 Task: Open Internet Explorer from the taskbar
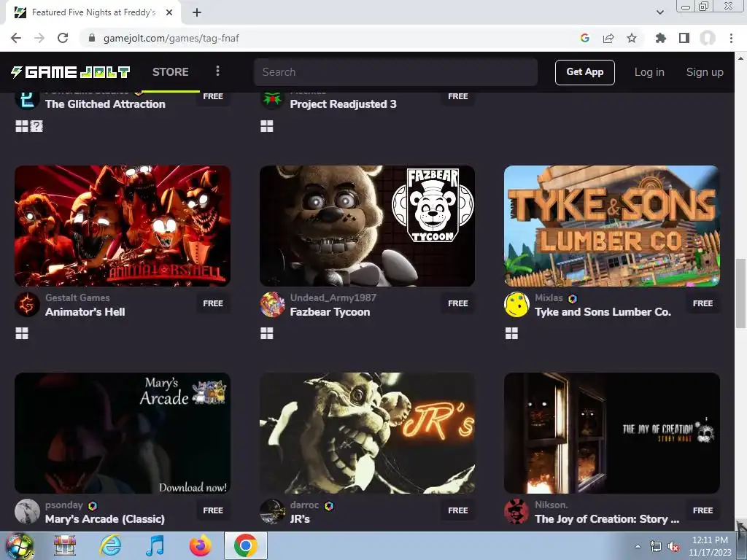click(x=109, y=545)
